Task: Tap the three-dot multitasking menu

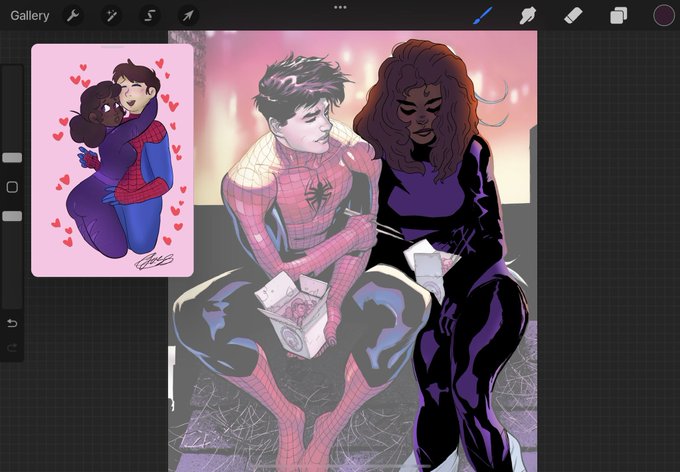Action: click(x=340, y=7)
